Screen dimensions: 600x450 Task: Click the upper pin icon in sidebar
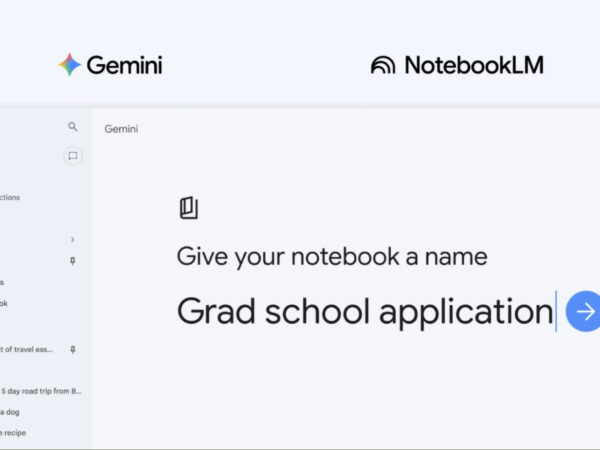point(73,261)
